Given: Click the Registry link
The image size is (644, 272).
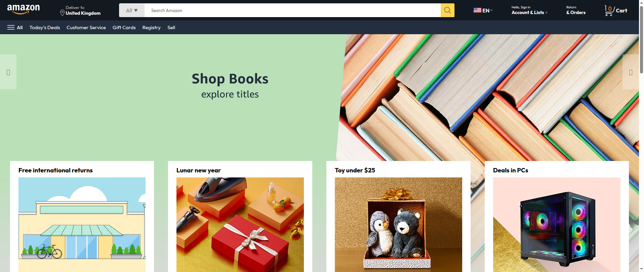Looking at the screenshot, I should (x=151, y=28).
